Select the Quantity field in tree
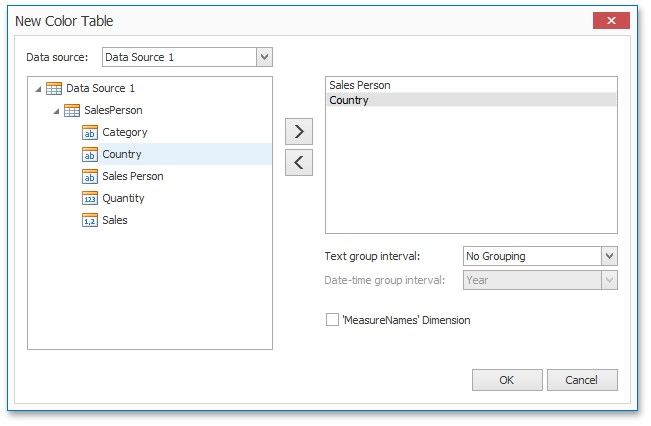This screenshot has height=426, width=651. tap(123, 199)
